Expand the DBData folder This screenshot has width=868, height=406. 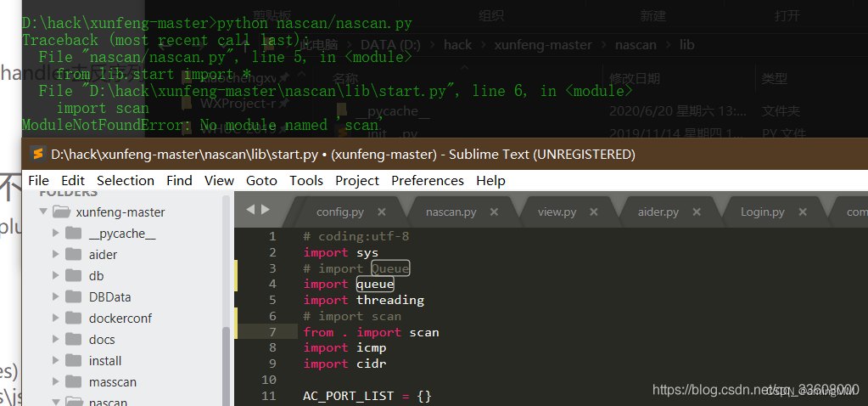coord(55,297)
